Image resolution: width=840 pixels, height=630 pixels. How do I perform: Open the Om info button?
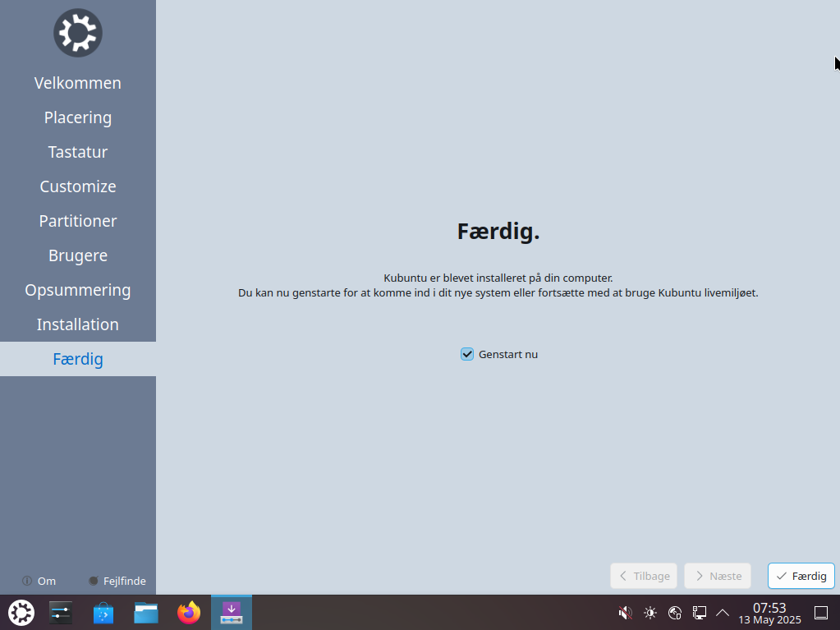tap(39, 581)
